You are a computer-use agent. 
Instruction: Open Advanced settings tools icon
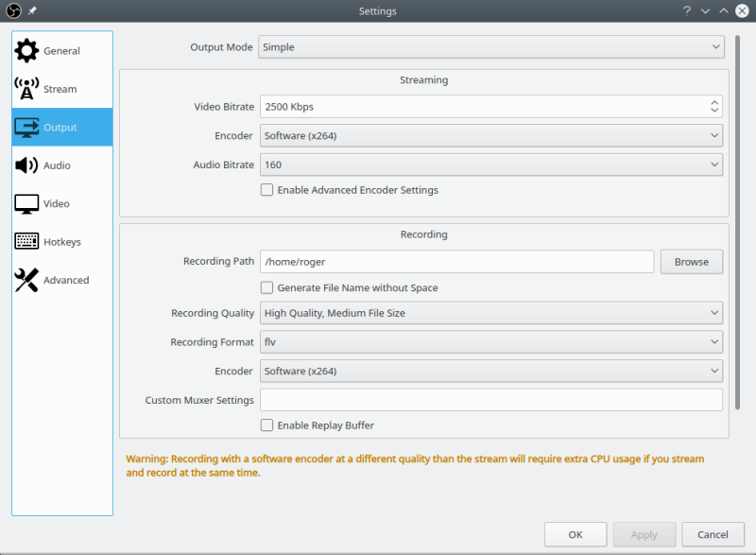[x=26, y=280]
